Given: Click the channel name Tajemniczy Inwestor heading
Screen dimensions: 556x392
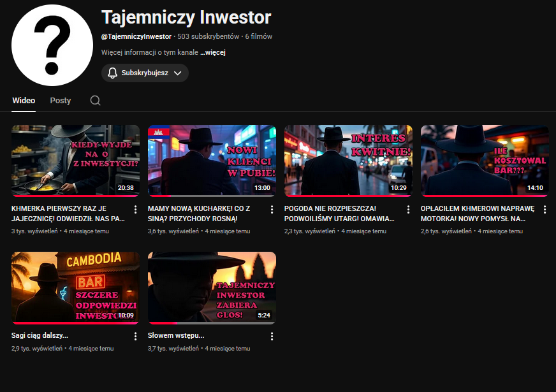Looking at the screenshot, I should (186, 17).
